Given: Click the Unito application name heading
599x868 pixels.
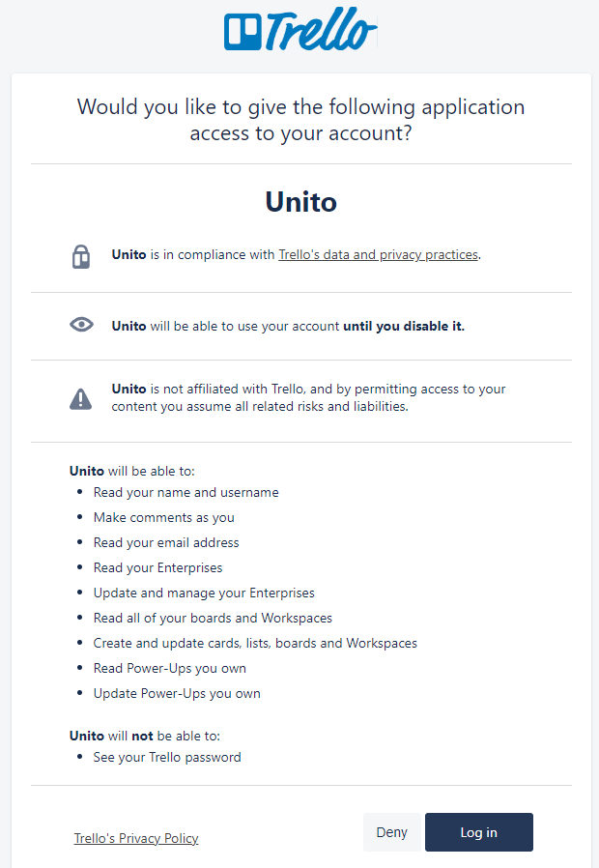Looking at the screenshot, I should (299, 201).
